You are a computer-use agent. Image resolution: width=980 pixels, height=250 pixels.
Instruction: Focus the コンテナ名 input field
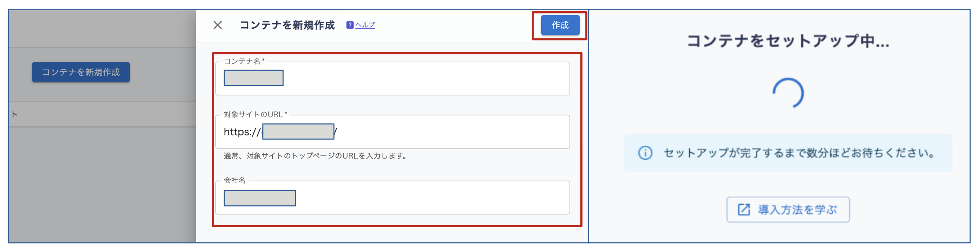click(418, 79)
